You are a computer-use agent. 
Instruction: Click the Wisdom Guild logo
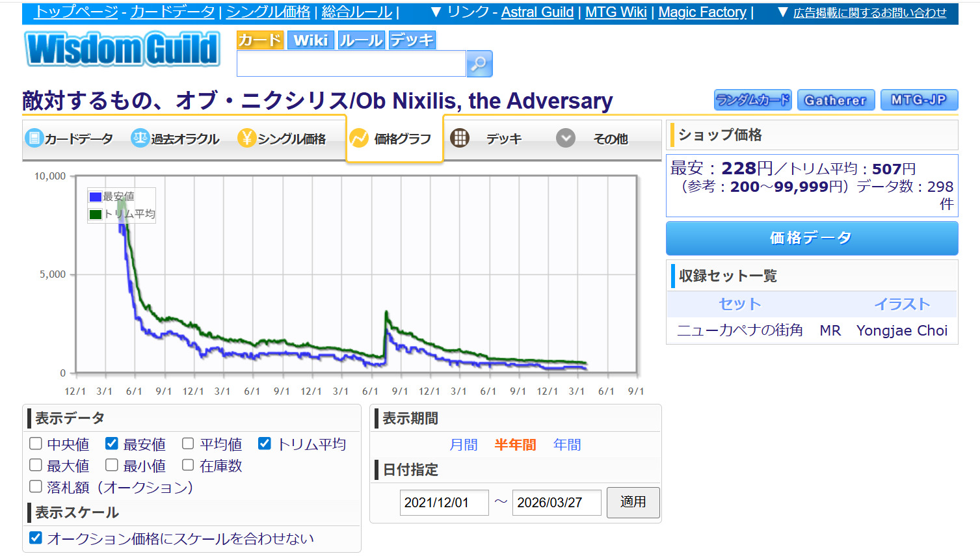point(122,49)
